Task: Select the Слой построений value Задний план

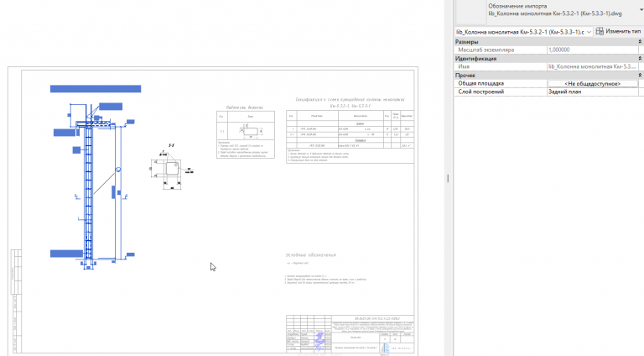Action: pos(593,92)
